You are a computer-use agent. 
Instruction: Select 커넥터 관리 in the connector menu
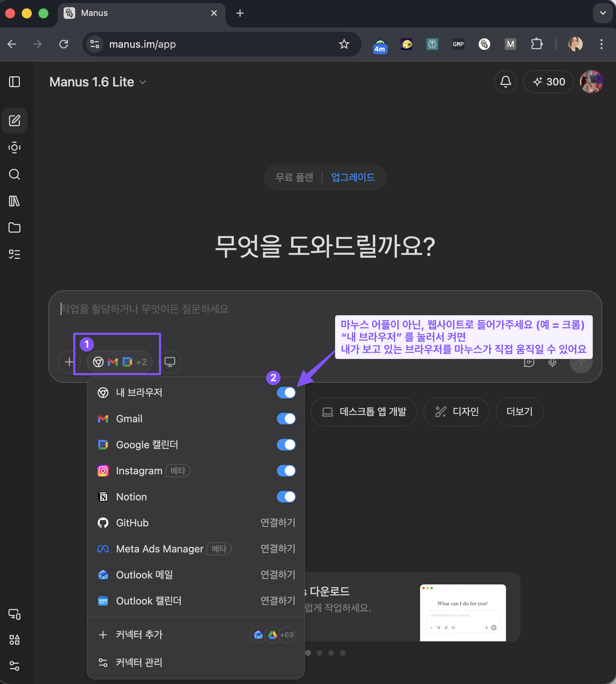pos(139,662)
